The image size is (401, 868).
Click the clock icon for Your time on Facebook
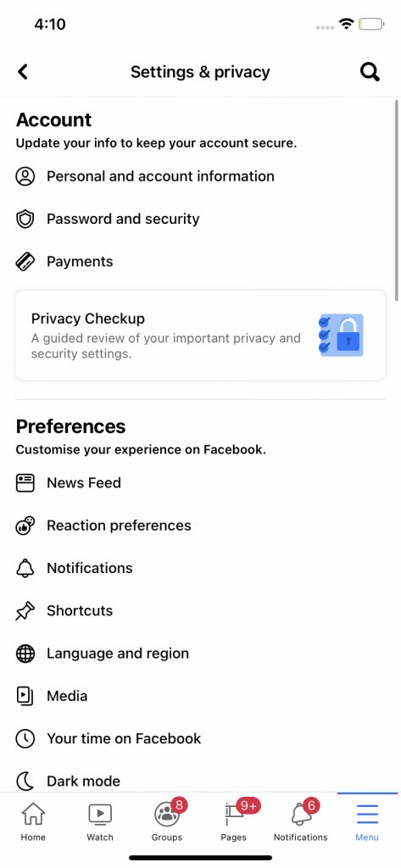pos(25,739)
